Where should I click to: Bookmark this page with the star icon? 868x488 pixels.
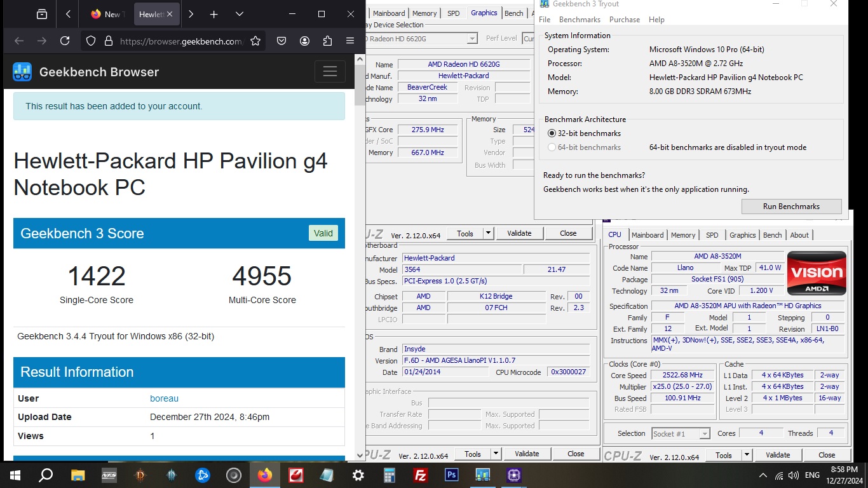[255, 41]
